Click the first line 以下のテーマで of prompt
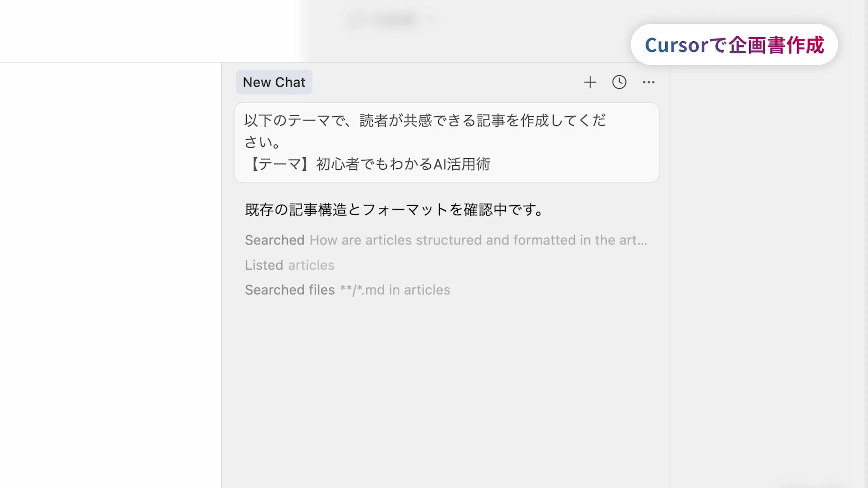 (425, 121)
